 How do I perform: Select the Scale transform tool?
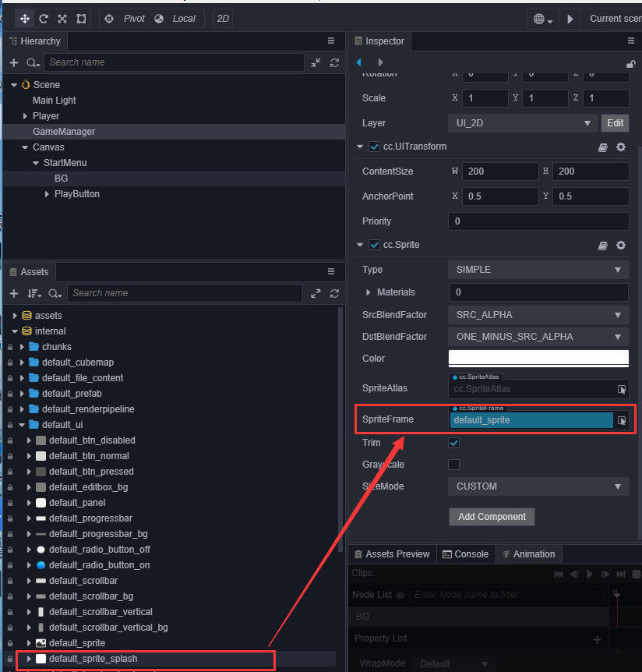coord(62,19)
